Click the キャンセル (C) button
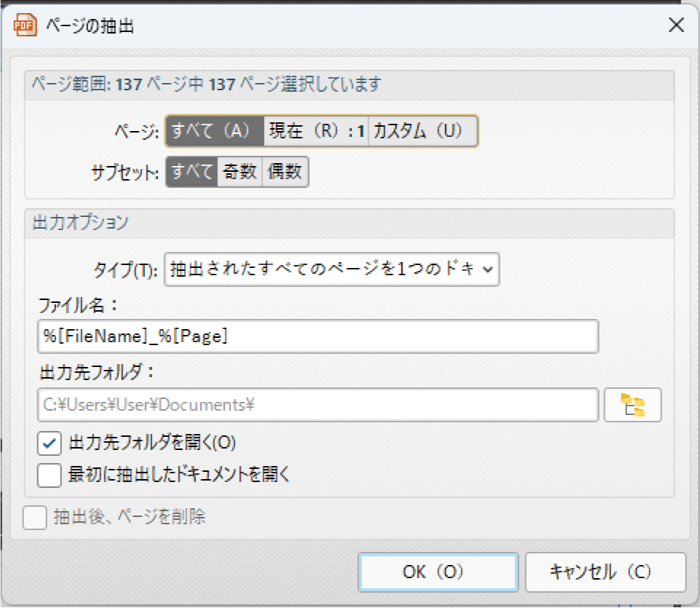The height and width of the screenshot is (608, 700). [x=605, y=572]
